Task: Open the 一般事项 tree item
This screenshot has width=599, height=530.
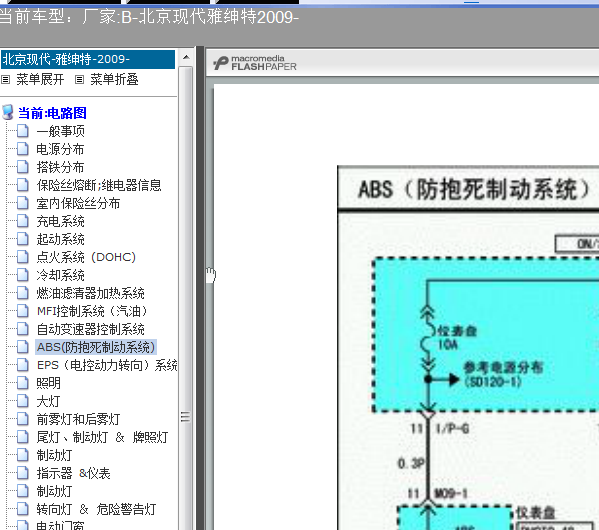Action: tap(60, 131)
